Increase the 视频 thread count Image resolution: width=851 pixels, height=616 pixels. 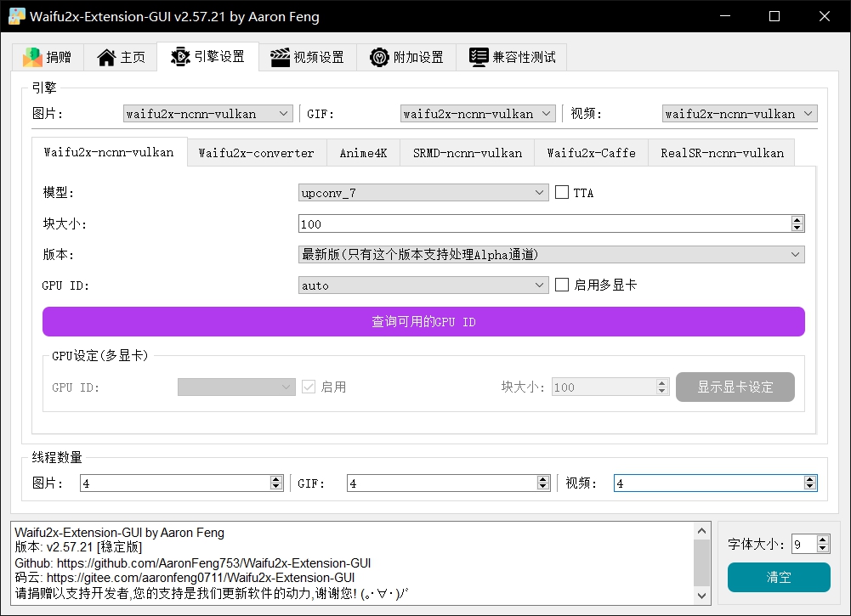click(x=809, y=479)
